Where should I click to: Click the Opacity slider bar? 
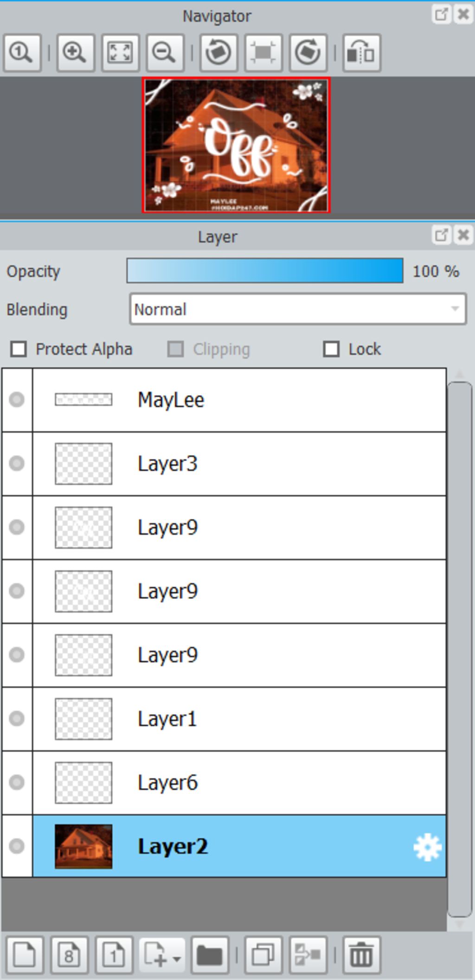(264, 271)
